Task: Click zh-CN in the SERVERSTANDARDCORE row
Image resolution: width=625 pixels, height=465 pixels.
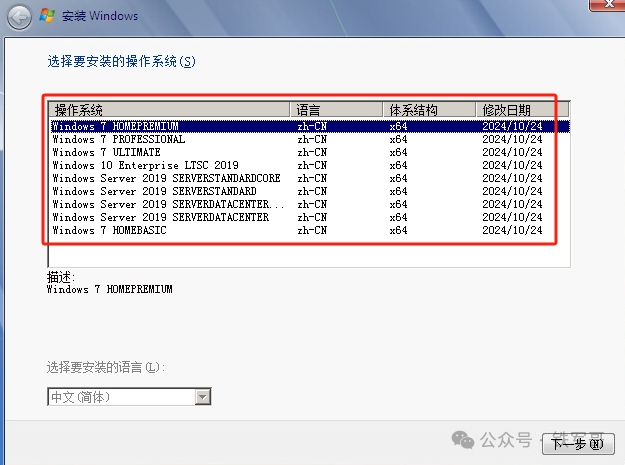Action: point(312,178)
